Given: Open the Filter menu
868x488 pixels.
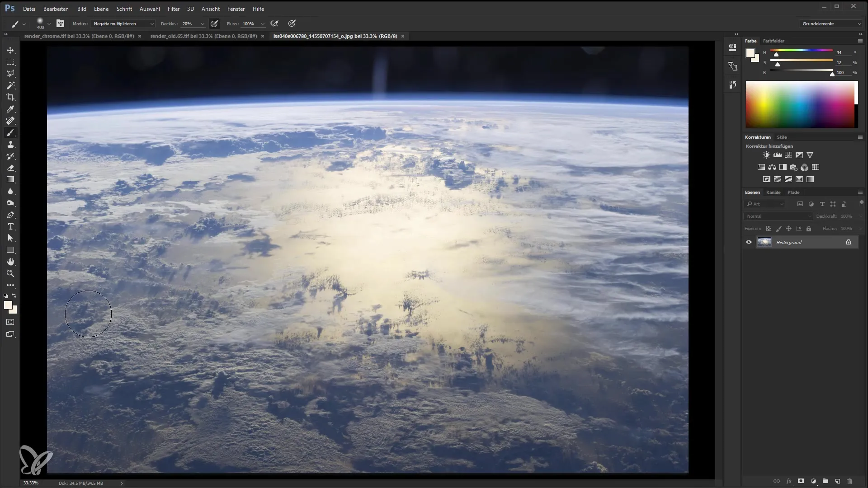Looking at the screenshot, I should tap(173, 9).
